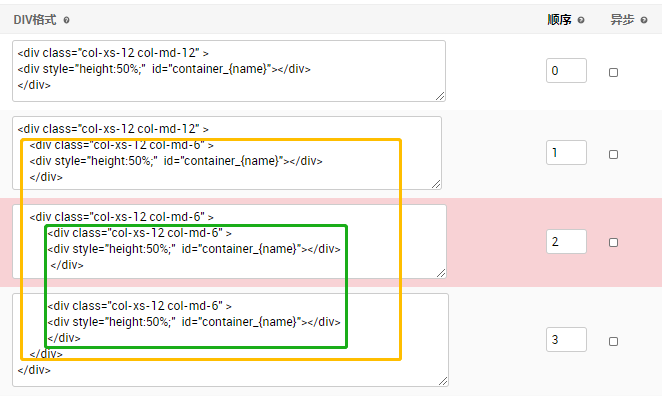Click the DIV格式 column header
Screen dimensions: 662x396
(x=35, y=20)
